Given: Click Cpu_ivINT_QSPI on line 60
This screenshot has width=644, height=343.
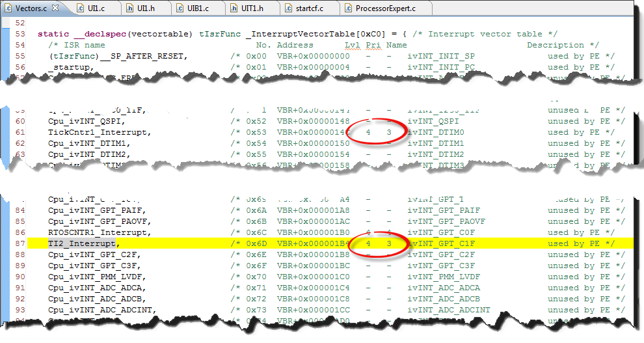Looking at the screenshot, I should click(x=85, y=121).
